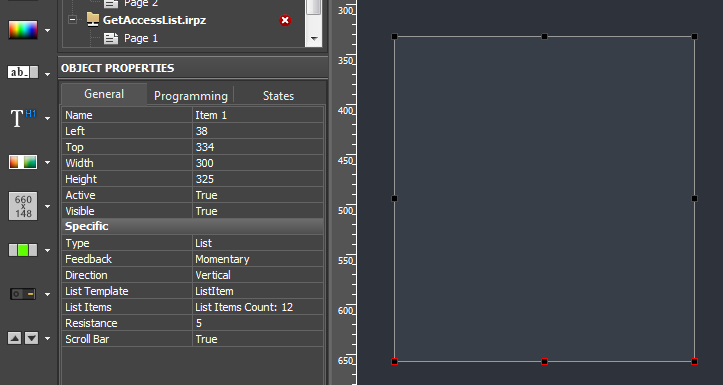Select the 'ab_' edit field tool
The height and width of the screenshot is (385, 723).
click(23, 72)
